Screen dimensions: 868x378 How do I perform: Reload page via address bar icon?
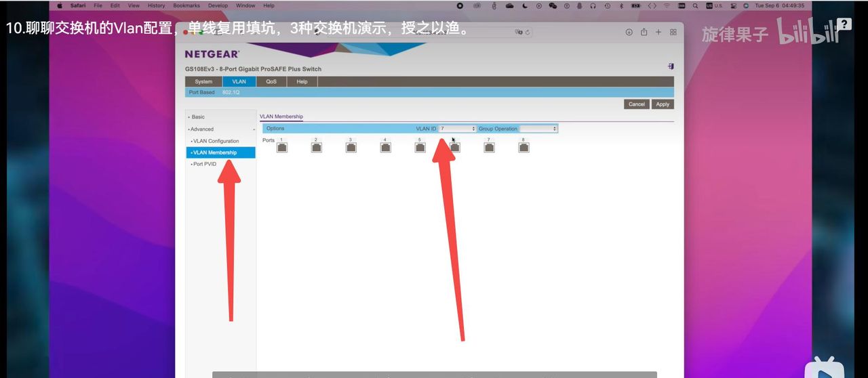tap(528, 32)
